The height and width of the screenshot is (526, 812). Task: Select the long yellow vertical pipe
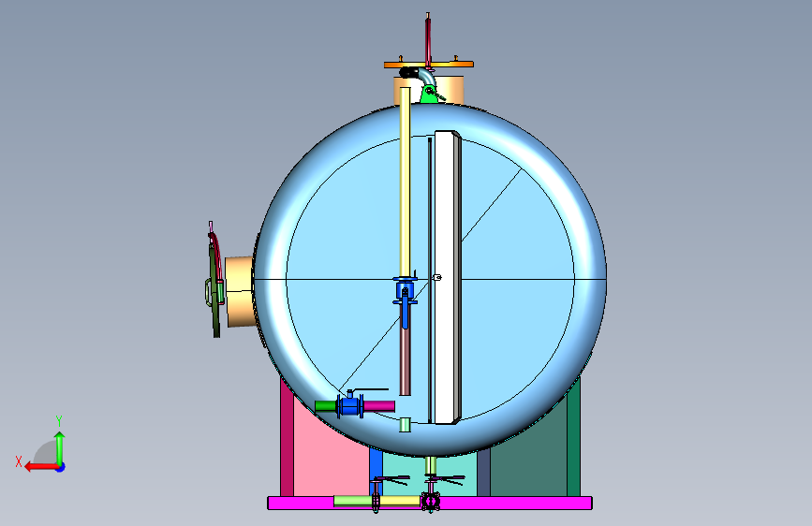405,182
